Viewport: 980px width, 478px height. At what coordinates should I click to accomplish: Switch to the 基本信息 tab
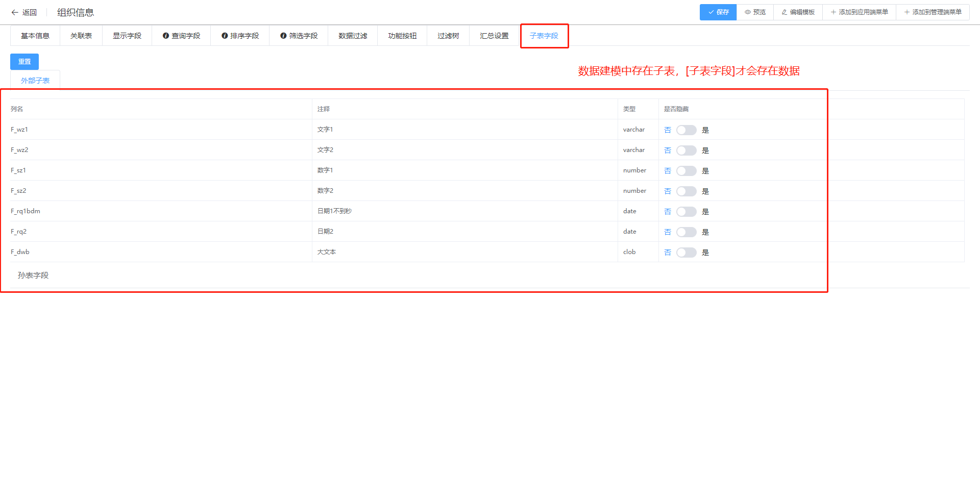(35, 36)
